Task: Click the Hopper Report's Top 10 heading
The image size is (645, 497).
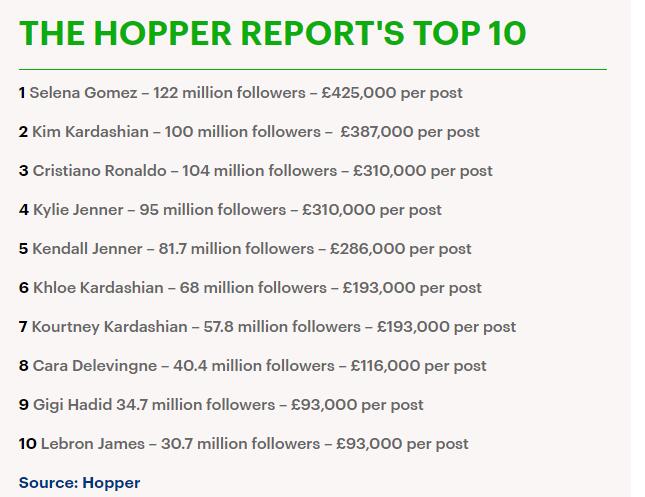Action: pos(272,33)
